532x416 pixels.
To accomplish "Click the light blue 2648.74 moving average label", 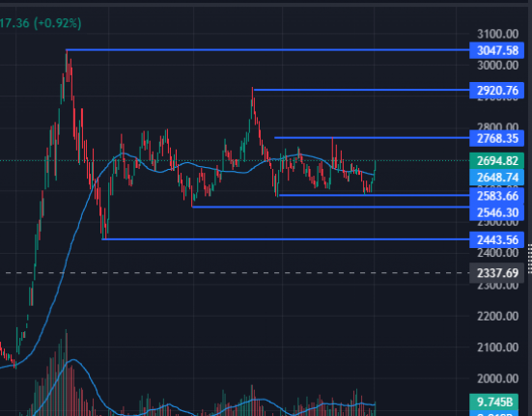I will [496, 178].
